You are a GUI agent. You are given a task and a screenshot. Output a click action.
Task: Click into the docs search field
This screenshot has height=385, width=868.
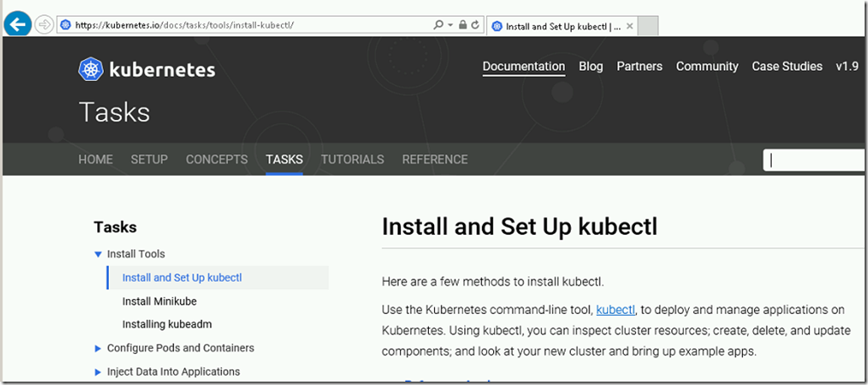[816, 160]
